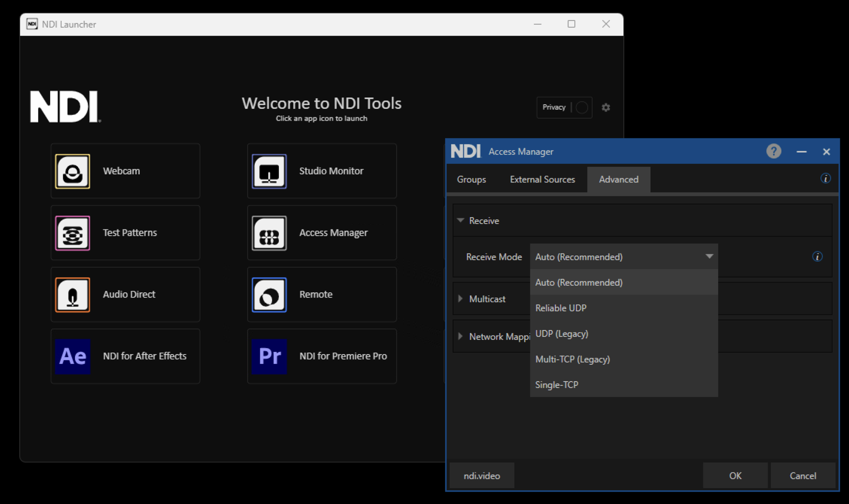Open NDI for After Effects Ae icon
Viewport: 849px width, 504px height.
pyautogui.click(x=73, y=356)
